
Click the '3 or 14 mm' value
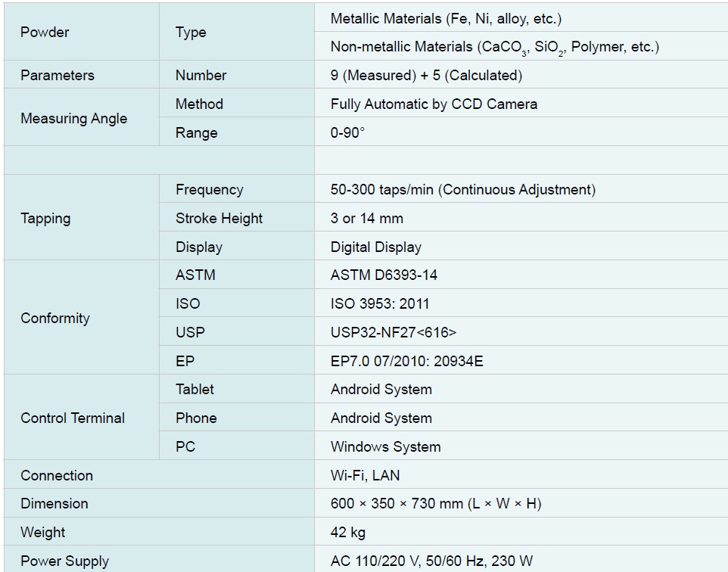[x=366, y=219]
